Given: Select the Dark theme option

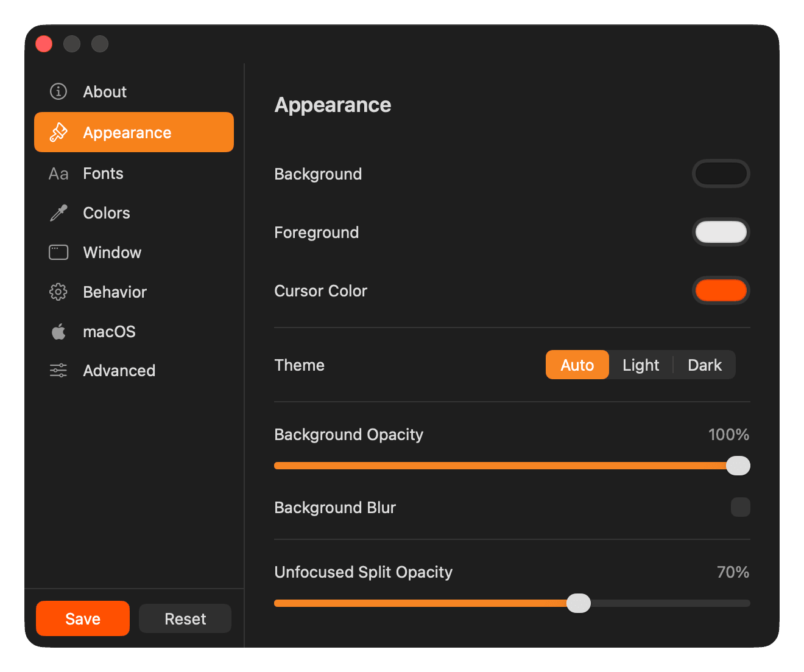Looking at the screenshot, I should (705, 365).
